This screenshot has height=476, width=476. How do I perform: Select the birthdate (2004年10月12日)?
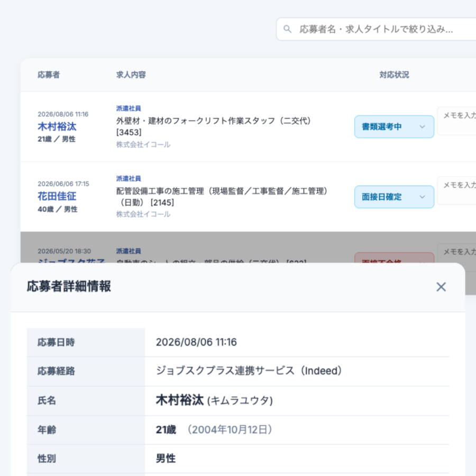point(230,429)
